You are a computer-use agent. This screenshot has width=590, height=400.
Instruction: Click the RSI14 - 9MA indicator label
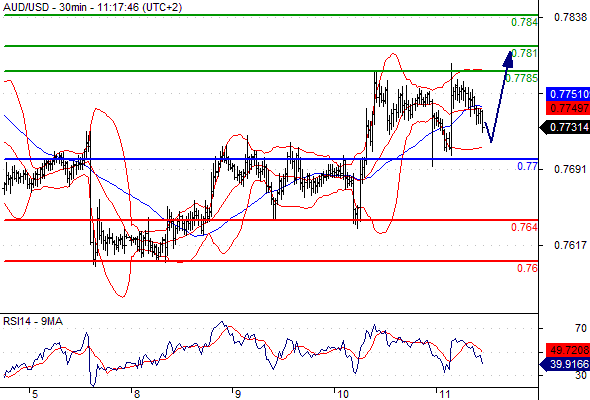33,321
